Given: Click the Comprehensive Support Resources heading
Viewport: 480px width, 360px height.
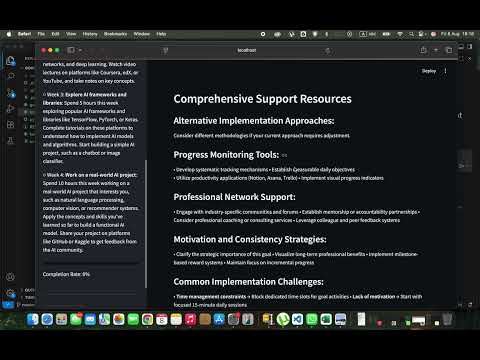Looking at the screenshot, I should (x=262, y=99).
